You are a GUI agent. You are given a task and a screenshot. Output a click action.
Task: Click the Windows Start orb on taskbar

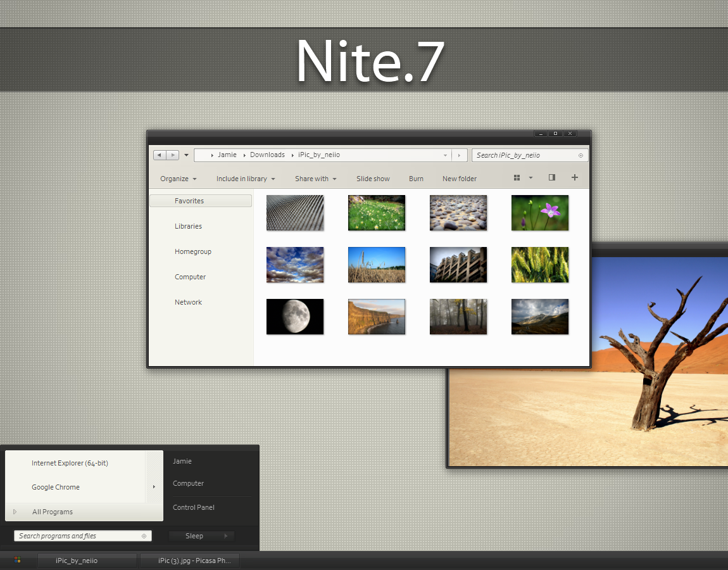(17, 560)
